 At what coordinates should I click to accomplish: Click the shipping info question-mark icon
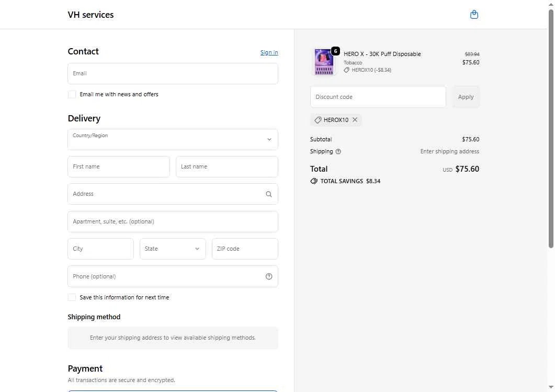pyautogui.click(x=338, y=152)
